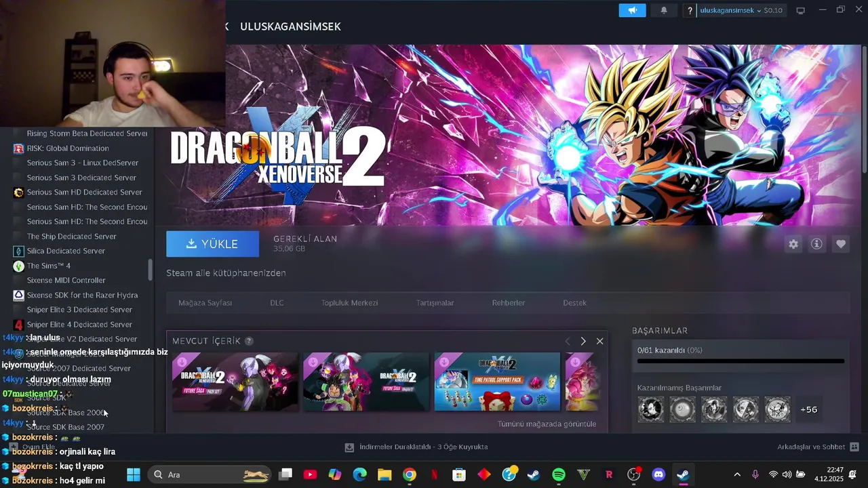
Task: Open Future Saga Pack Set DLC thumbnail
Action: click(235, 381)
